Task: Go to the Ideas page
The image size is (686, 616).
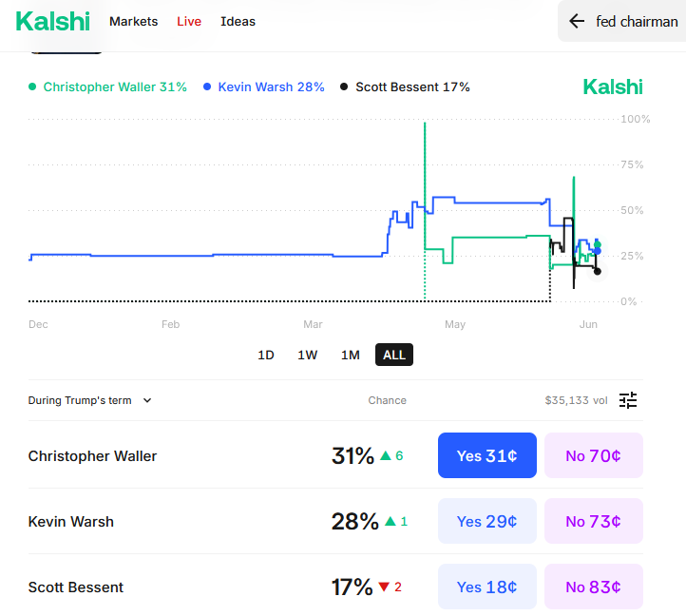Action: [238, 21]
